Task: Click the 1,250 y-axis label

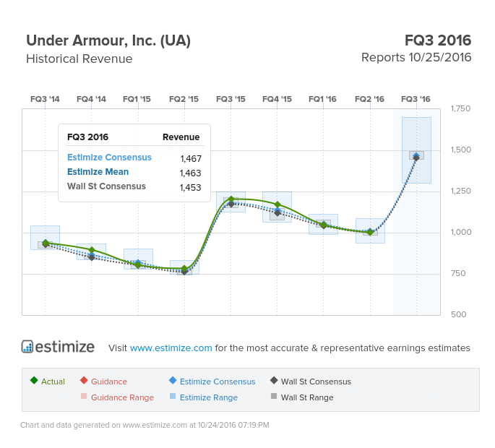Action: pos(460,191)
